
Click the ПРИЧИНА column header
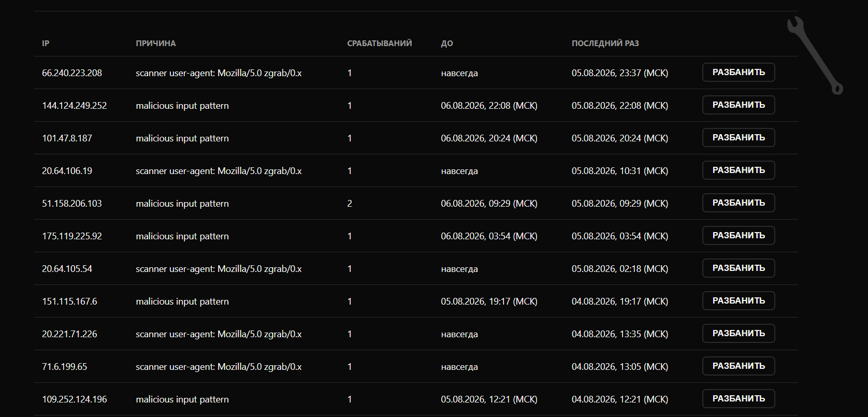coord(156,44)
